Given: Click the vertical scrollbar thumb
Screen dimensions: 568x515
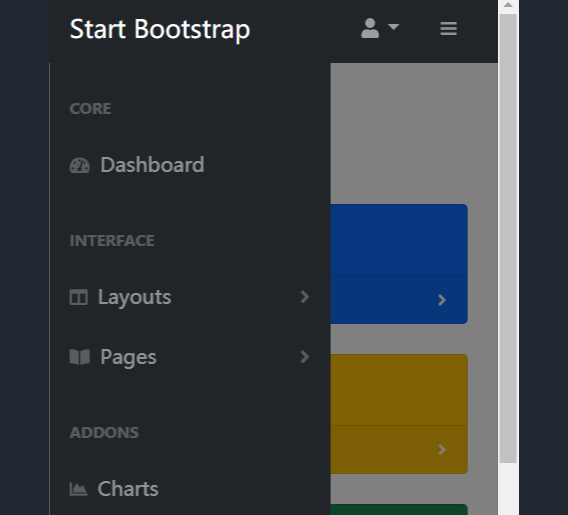Looking at the screenshot, I should click(x=508, y=238).
